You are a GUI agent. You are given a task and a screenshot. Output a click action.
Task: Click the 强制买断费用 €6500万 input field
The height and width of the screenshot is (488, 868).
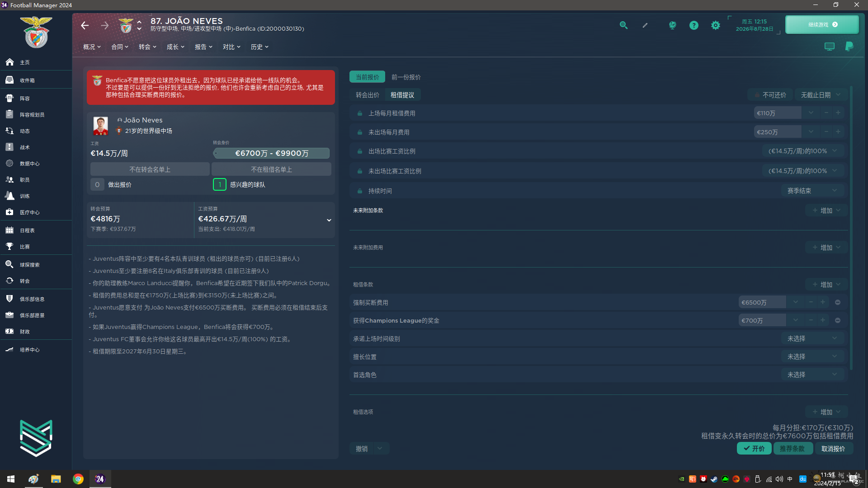(762, 302)
